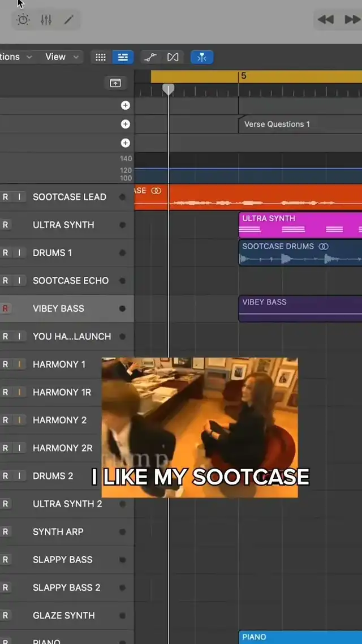The width and height of the screenshot is (362, 644).
Task: Select the track list view icon
Action: [123, 57]
